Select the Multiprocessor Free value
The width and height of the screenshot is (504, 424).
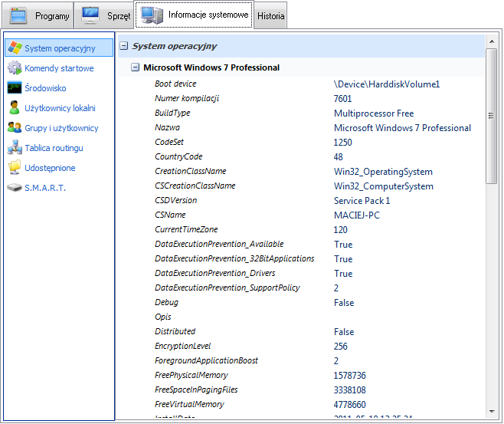point(374,113)
